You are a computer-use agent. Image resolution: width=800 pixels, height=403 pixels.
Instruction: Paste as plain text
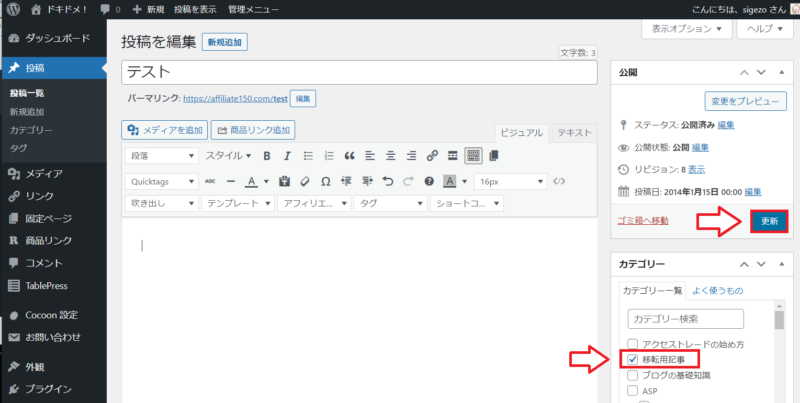[x=285, y=181]
